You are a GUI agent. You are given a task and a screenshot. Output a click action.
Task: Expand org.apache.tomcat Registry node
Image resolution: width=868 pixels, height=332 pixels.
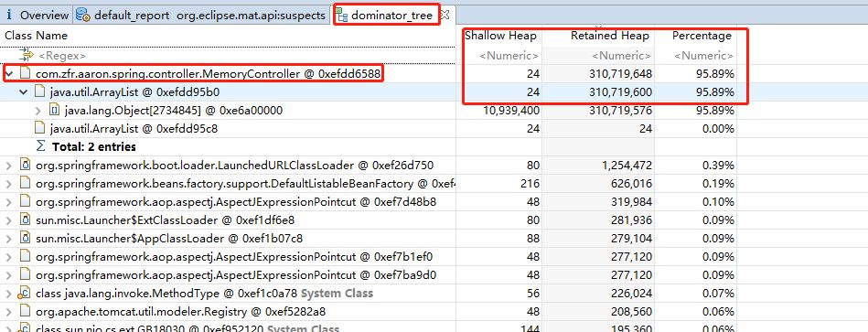click(9, 312)
